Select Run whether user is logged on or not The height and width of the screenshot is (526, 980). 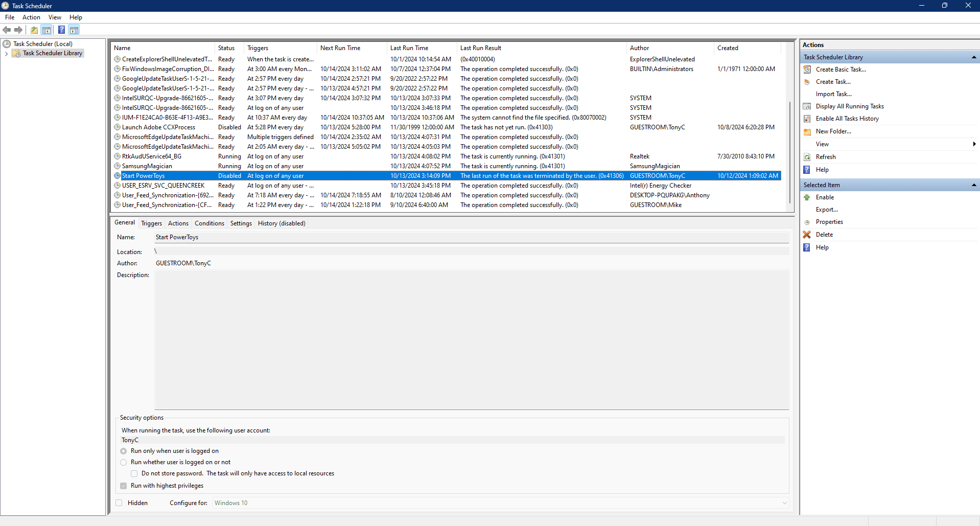tap(124, 462)
